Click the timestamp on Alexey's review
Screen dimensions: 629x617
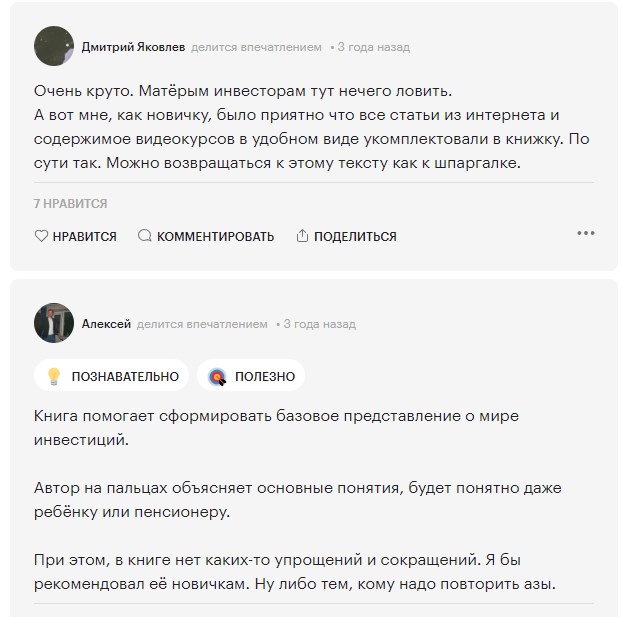click(x=320, y=324)
